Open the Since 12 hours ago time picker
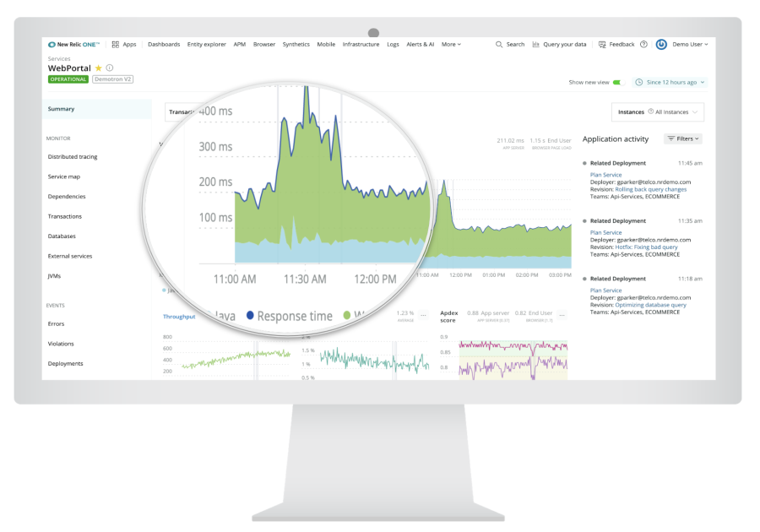 pyautogui.click(x=670, y=82)
